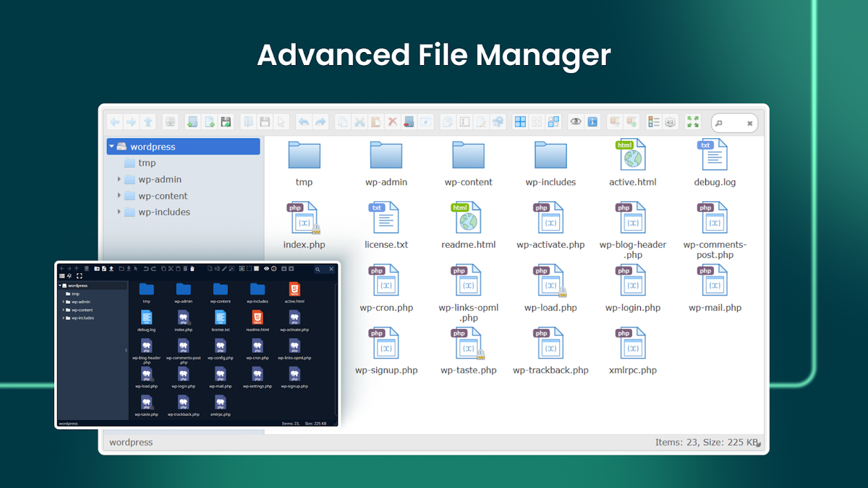Image resolution: width=868 pixels, height=488 pixels.
Task: Cut the selected item
Action: pos(359,121)
